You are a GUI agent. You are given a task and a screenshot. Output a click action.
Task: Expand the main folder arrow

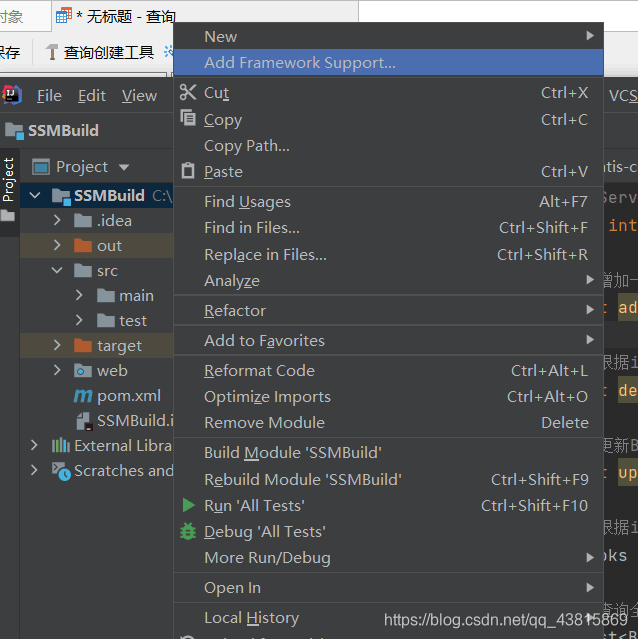pos(79,295)
